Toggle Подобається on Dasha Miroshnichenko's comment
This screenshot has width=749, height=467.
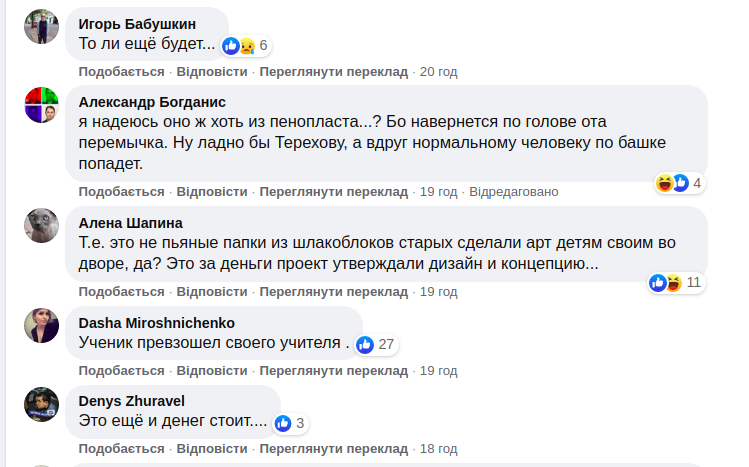coord(121,371)
